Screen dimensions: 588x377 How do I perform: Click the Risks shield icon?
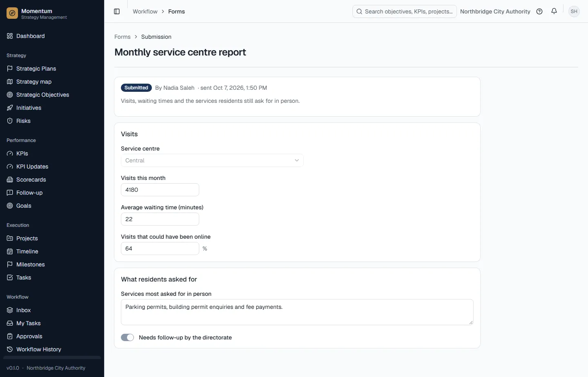pyautogui.click(x=10, y=121)
